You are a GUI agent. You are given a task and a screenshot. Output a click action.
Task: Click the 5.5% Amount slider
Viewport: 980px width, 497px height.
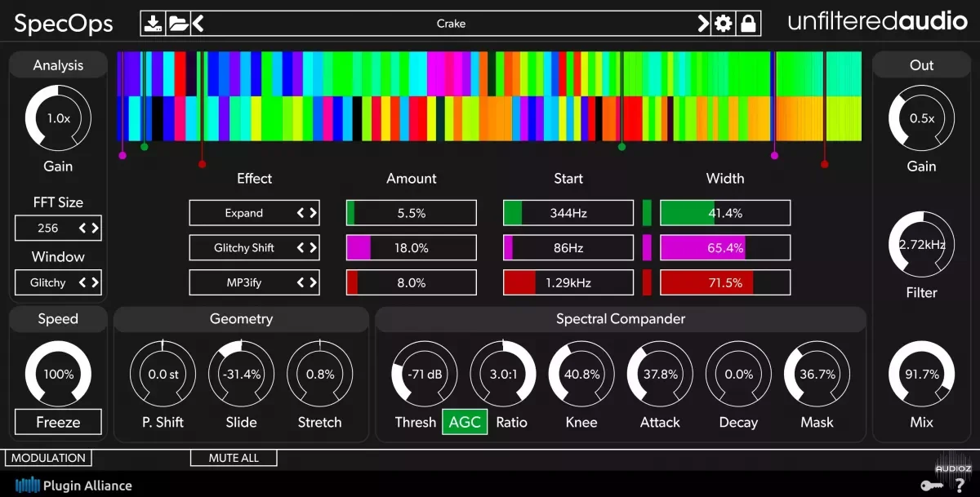(x=411, y=213)
